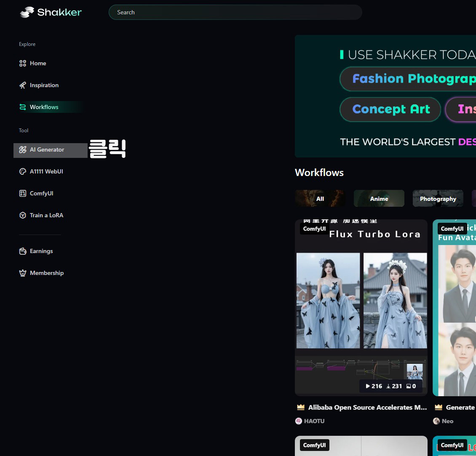Open author Neo's profile link

click(x=447, y=421)
